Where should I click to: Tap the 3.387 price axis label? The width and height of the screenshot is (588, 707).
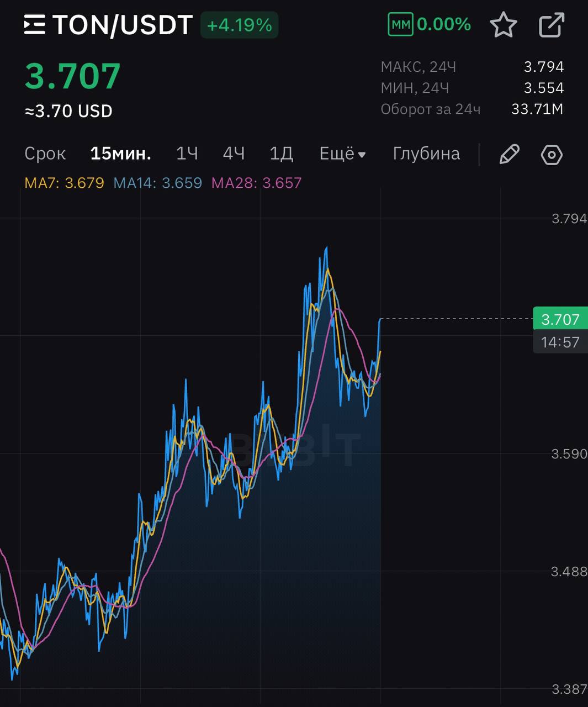click(x=569, y=689)
